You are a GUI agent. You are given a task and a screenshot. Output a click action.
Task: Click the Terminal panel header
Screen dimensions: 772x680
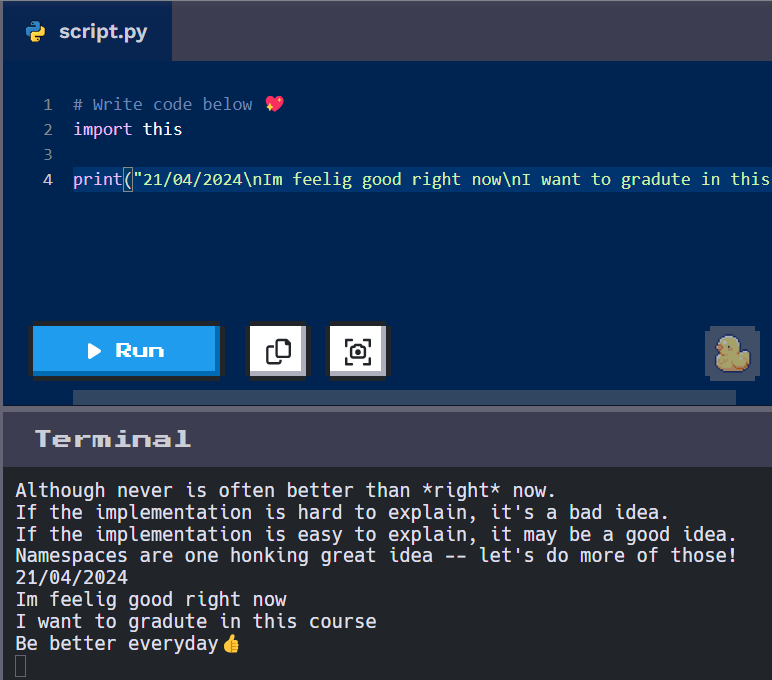coord(387,439)
